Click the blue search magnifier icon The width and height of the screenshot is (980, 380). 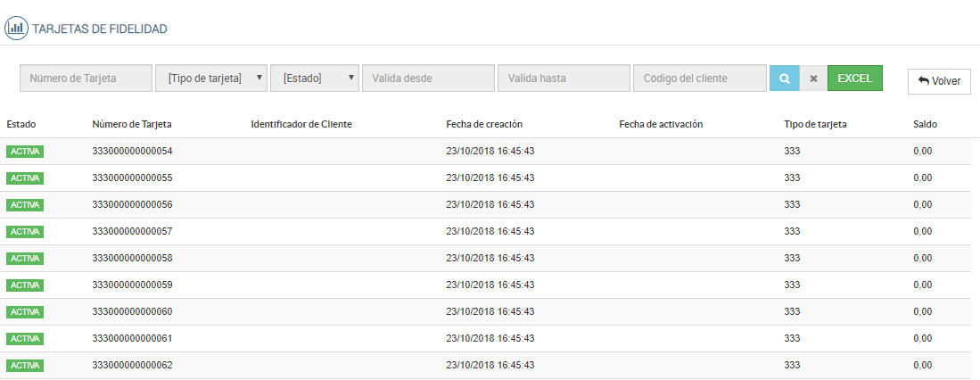coord(784,78)
